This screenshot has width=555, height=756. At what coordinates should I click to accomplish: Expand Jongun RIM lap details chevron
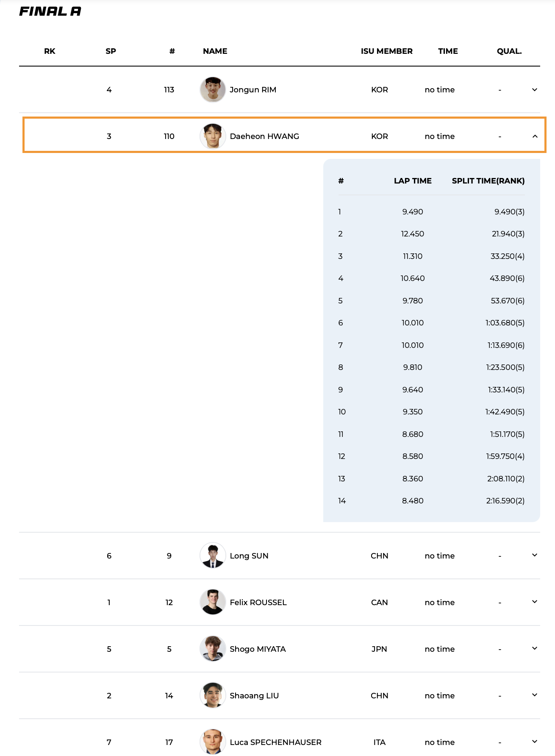(x=534, y=90)
